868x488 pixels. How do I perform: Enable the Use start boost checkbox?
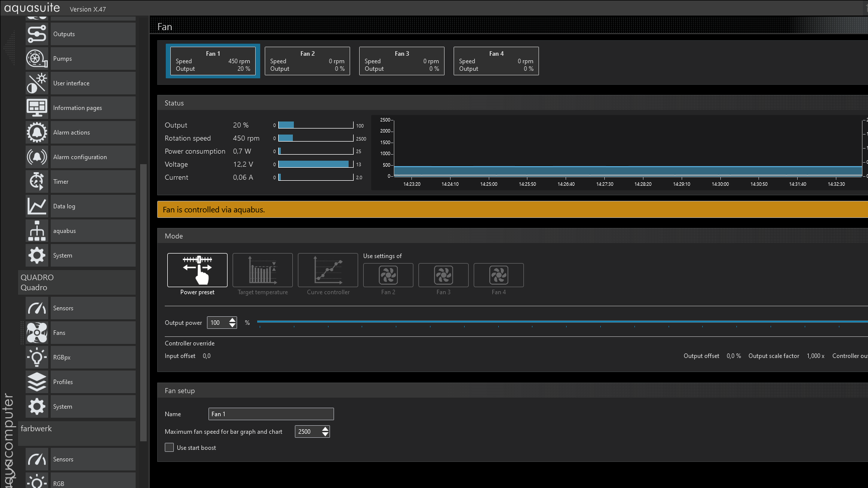pyautogui.click(x=169, y=447)
